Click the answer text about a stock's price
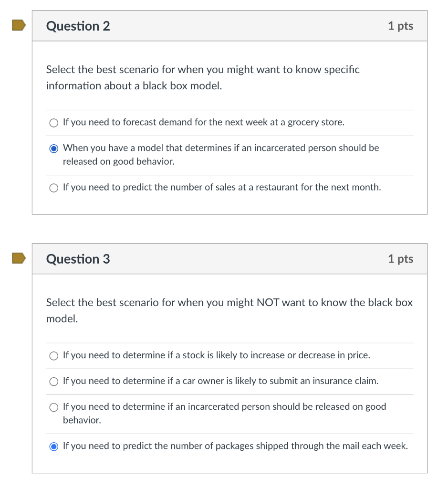Viewport: 448px width, 489px height. [x=217, y=355]
